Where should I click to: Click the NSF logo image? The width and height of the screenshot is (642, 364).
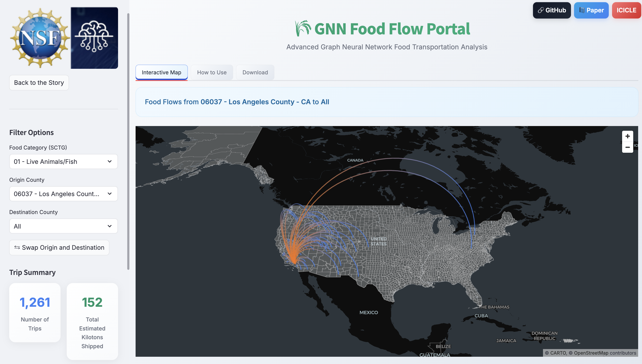40,38
